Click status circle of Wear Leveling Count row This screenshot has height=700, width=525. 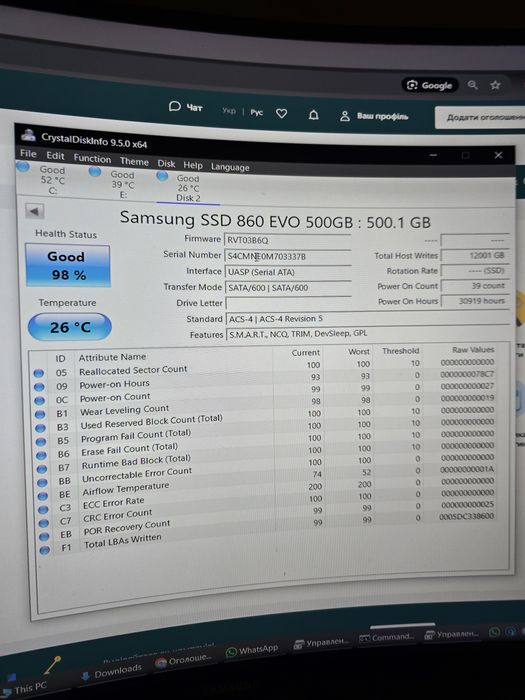click(x=40, y=414)
